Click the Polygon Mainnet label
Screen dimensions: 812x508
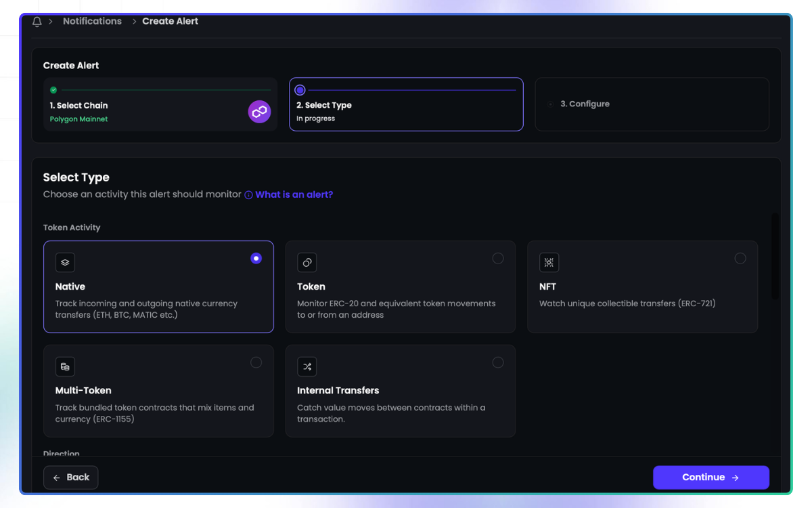tap(78, 119)
